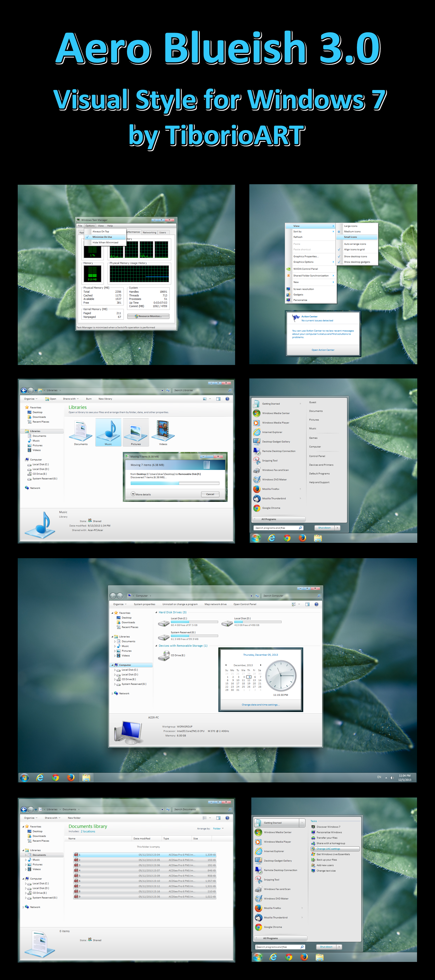This screenshot has width=435, height=980.
Task: Expand All Programs in the Guest start menu
Action: coord(279,519)
